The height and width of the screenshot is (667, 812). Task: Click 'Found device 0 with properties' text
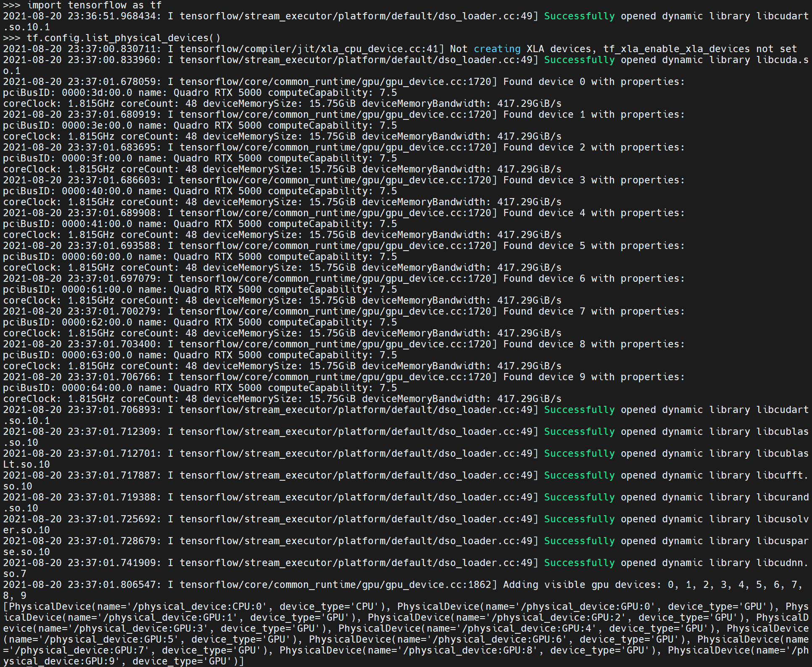tap(593, 82)
